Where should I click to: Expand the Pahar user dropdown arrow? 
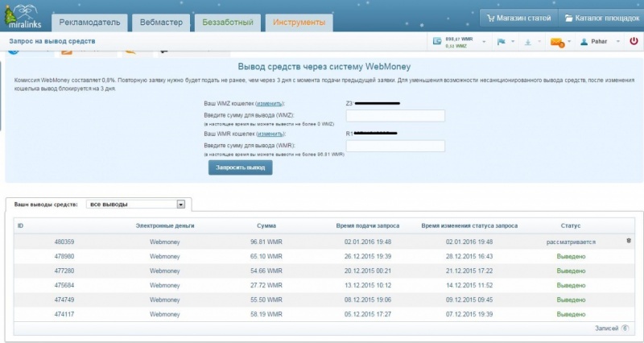(x=617, y=42)
